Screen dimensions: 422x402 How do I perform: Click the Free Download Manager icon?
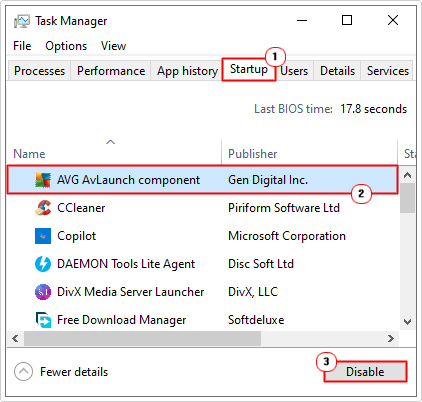(43, 320)
